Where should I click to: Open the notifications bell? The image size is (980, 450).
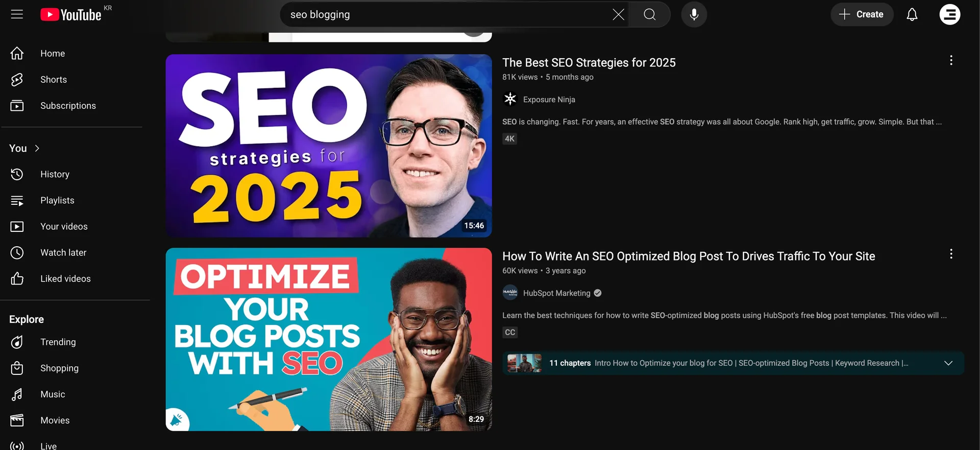(x=912, y=14)
